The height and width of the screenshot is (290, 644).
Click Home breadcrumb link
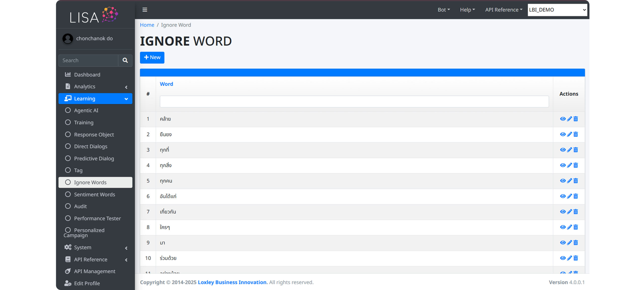click(147, 25)
